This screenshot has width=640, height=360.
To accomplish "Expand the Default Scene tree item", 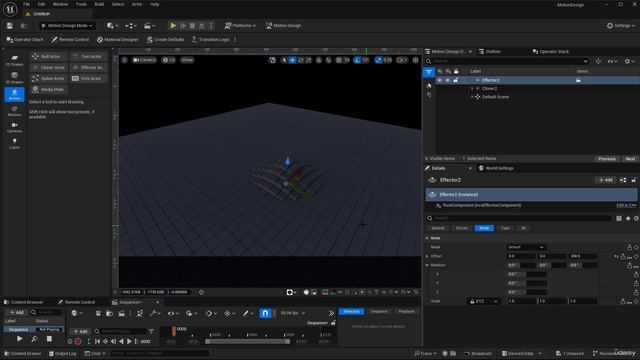I will (x=472, y=97).
